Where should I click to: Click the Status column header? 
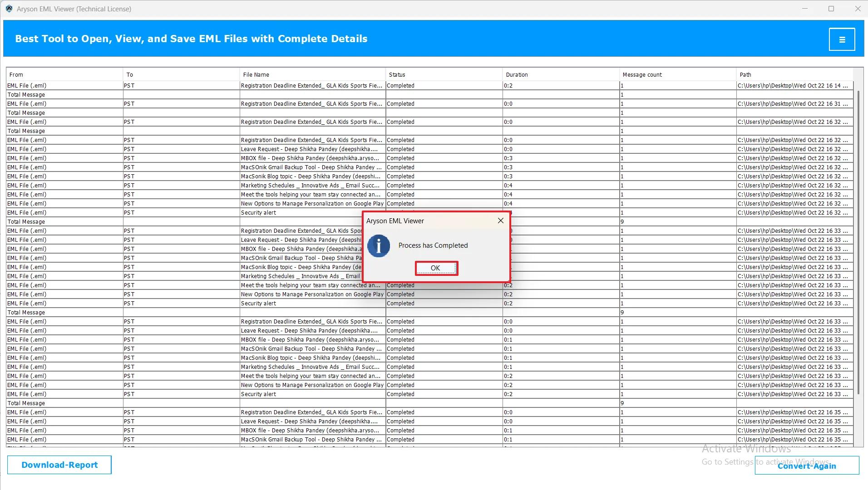[444, 74]
